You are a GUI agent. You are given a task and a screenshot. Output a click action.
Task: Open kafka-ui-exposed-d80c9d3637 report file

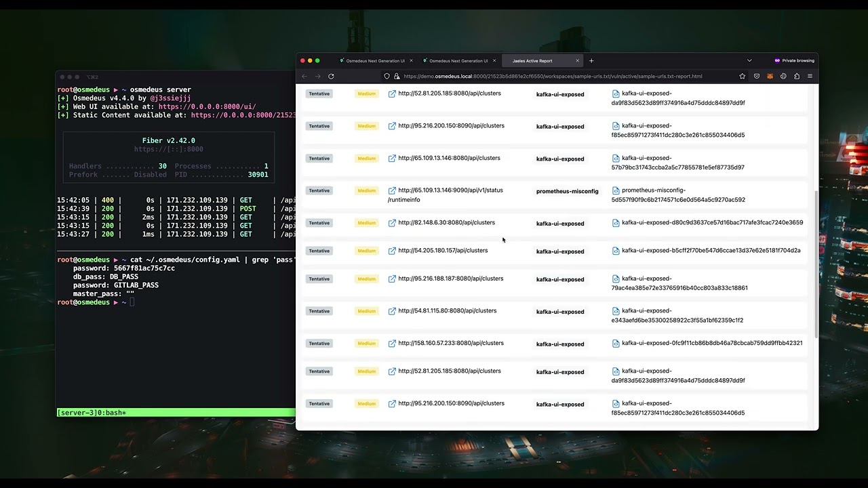(712, 222)
